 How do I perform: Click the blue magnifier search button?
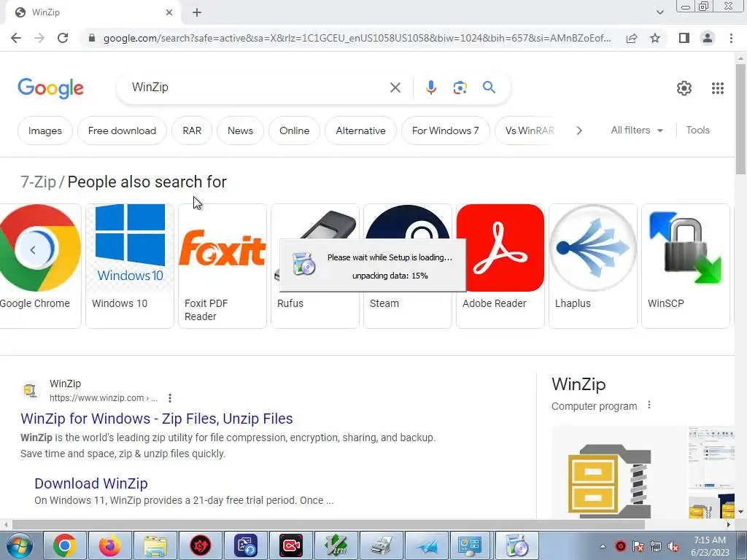pos(489,87)
